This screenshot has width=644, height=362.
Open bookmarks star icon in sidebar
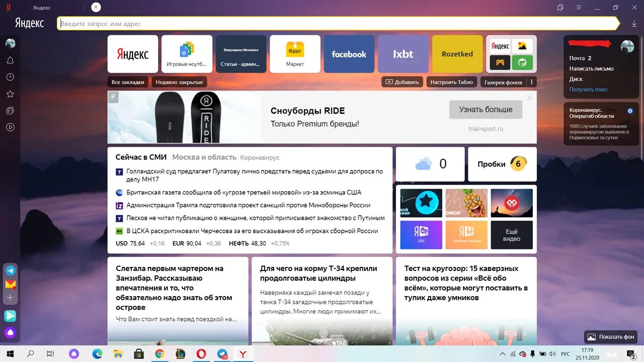[10, 94]
